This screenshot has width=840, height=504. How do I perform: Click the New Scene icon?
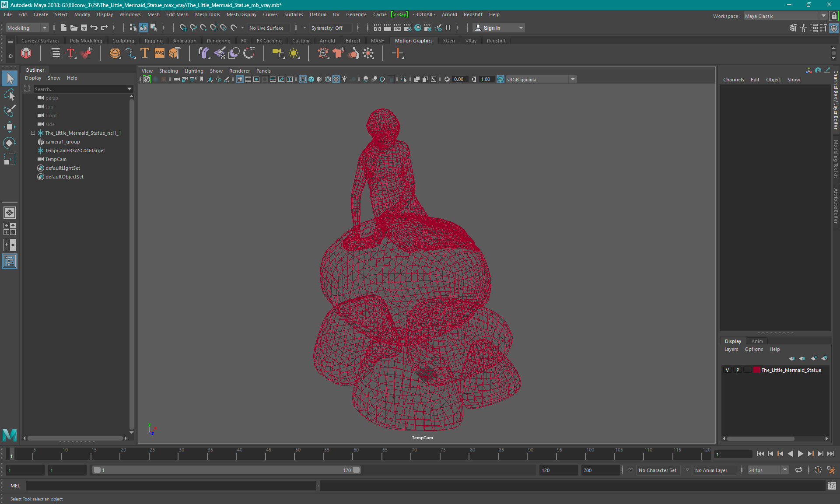tap(64, 28)
